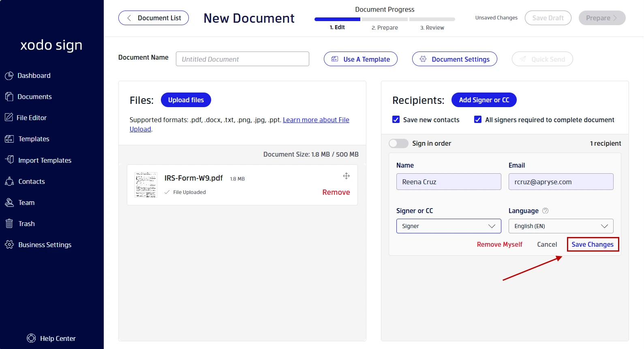Open Team in the sidebar
Screen dimensions: 644x349
tap(26, 203)
